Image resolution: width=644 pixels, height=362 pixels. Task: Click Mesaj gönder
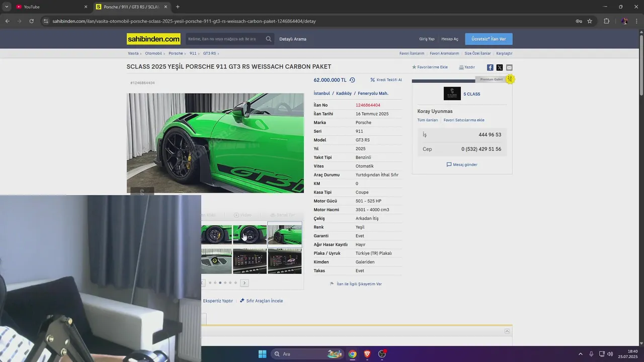[462, 164]
